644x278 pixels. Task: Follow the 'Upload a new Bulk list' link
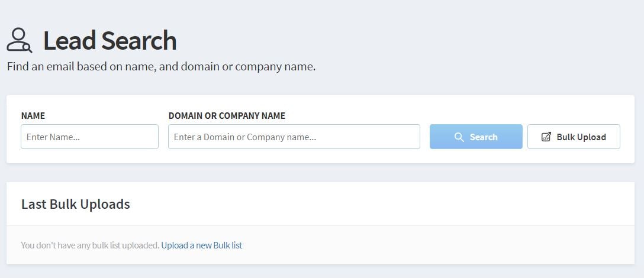pyautogui.click(x=201, y=245)
